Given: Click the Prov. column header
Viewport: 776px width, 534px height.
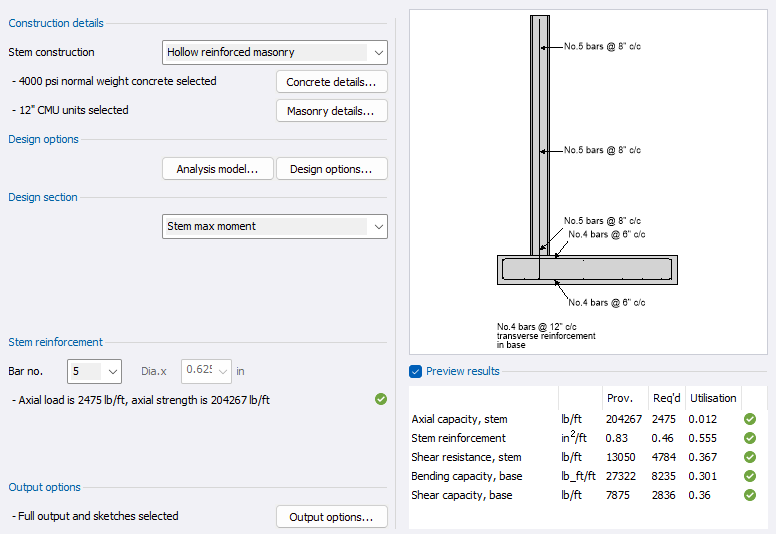Looking at the screenshot, I should pyautogui.click(x=619, y=398).
